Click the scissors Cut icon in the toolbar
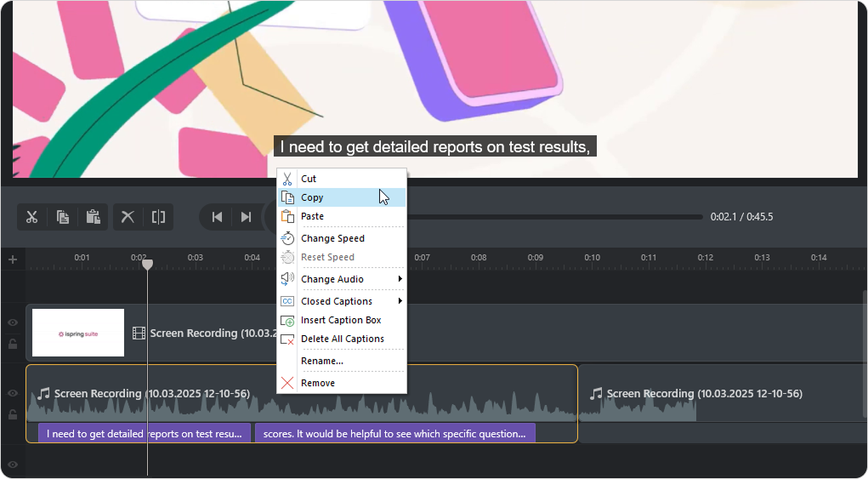The width and height of the screenshot is (868, 479). coord(32,217)
